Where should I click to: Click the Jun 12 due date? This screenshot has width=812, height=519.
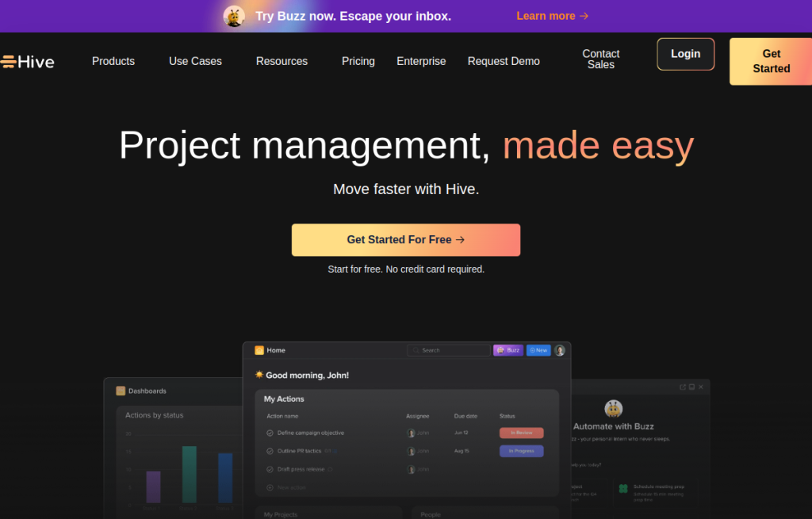tap(462, 433)
